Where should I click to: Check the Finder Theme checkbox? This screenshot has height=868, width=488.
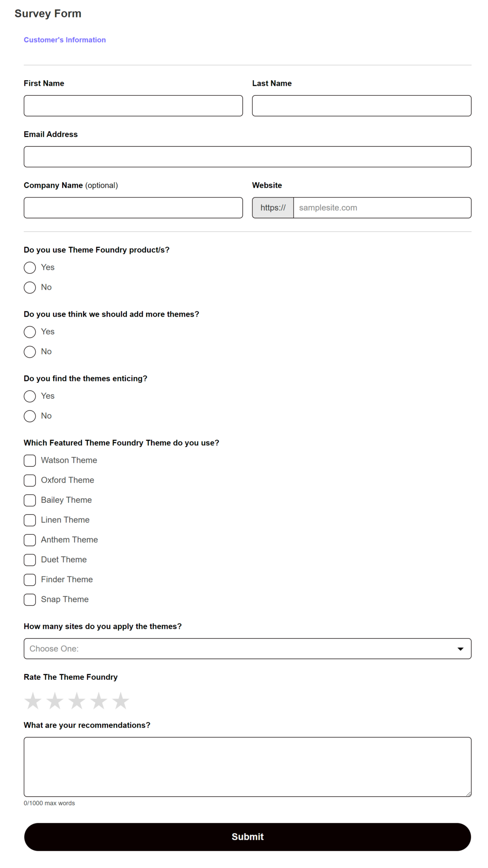tap(30, 580)
